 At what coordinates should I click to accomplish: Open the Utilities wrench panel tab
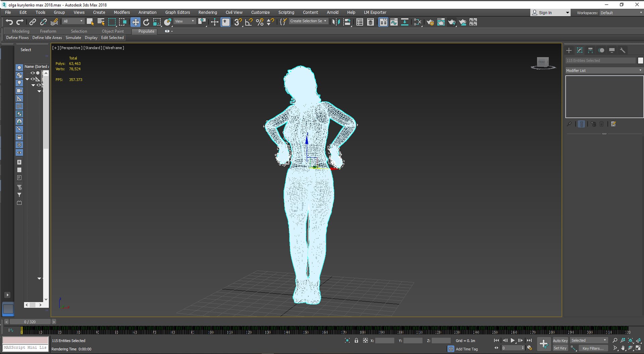[623, 50]
